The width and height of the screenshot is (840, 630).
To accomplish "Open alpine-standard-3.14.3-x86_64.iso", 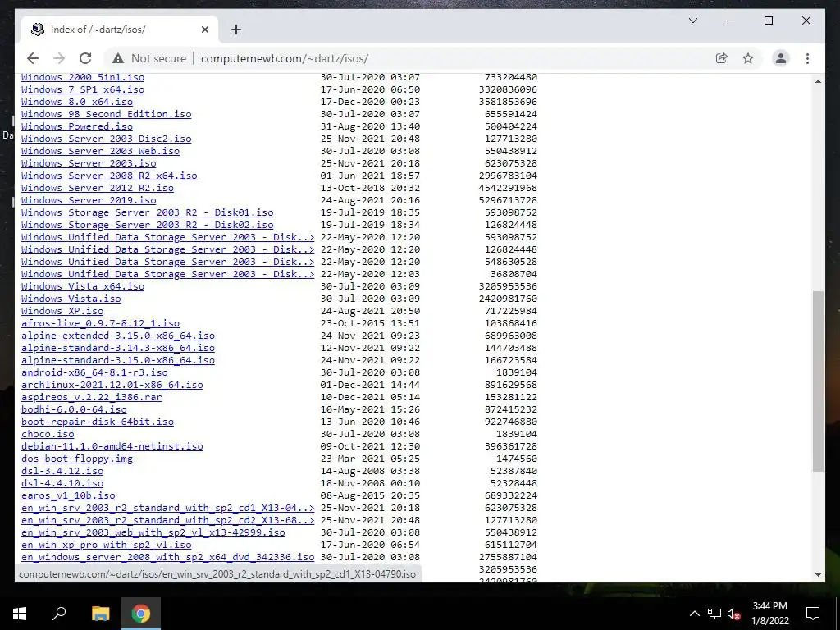I will pyautogui.click(x=118, y=348).
